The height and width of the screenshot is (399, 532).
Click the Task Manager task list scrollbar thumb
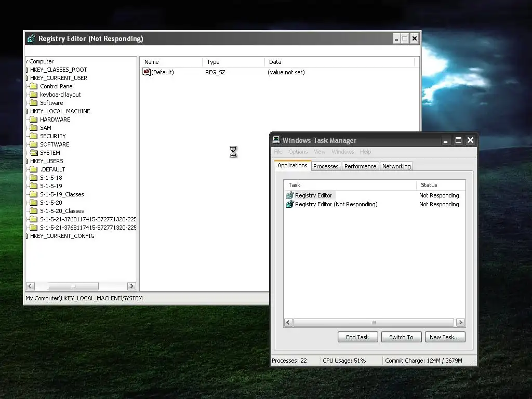click(x=374, y=322)
